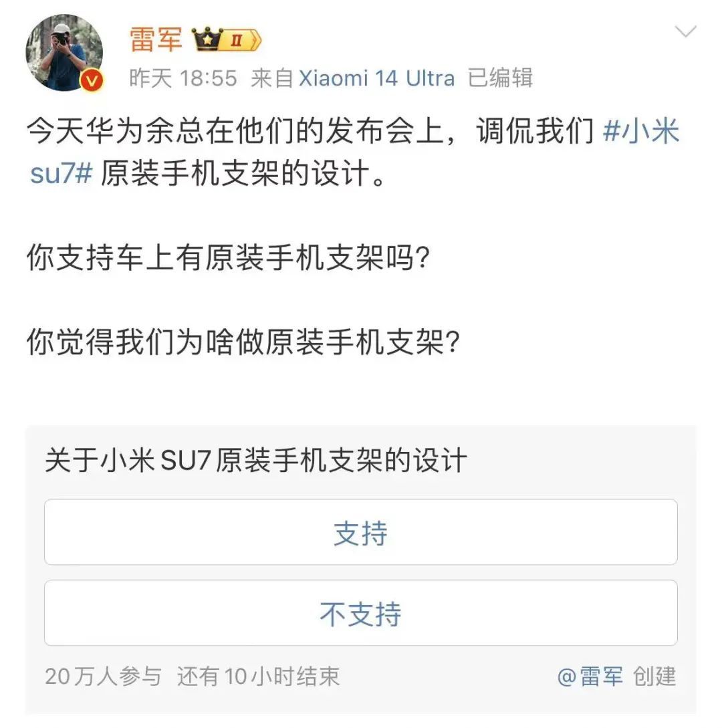The height and width of the screenshot is (728, 722).
Task: Click the 来自 text before the device name
Action: tap(272, 78)
